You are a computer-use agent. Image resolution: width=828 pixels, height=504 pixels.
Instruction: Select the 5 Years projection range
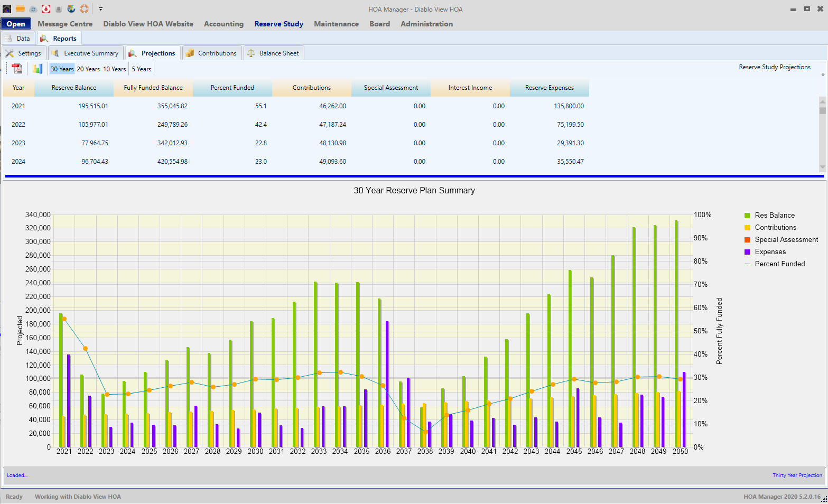pyautogui.click(x=142, y=69)
